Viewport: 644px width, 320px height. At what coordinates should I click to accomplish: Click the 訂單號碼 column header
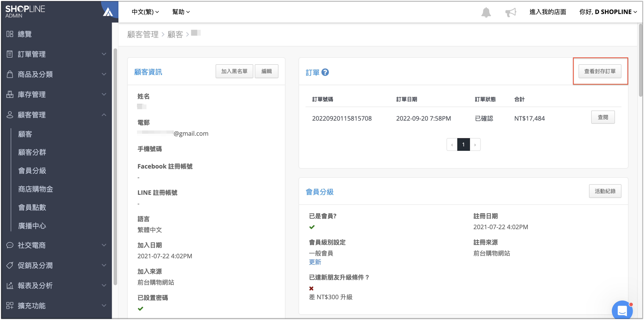pos(323,99)
